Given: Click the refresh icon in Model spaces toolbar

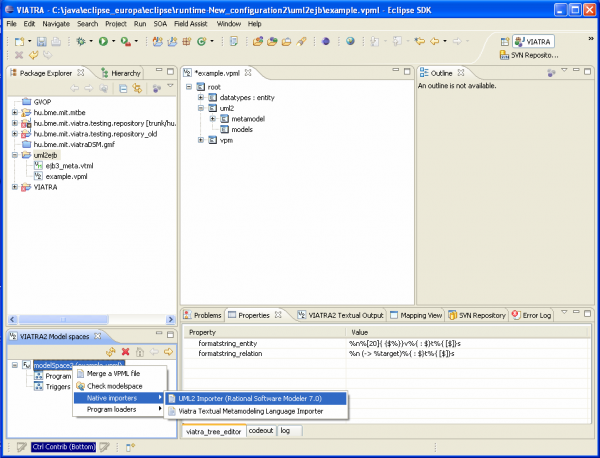Looking at the screenshot, I should [111, 352].
